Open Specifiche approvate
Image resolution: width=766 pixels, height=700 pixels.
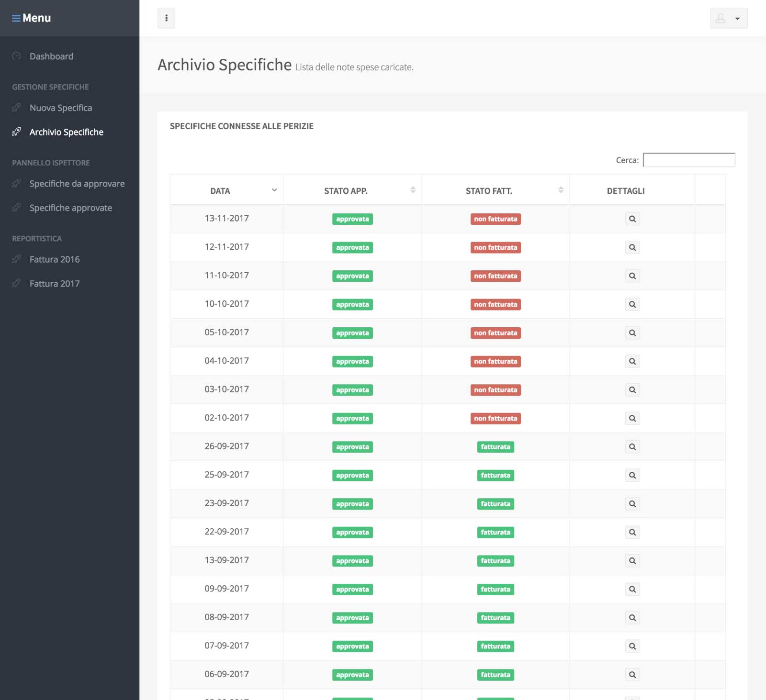point(71,208)
